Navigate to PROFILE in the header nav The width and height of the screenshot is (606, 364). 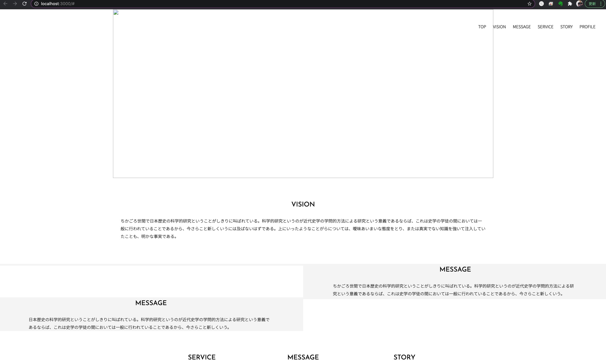(x=587, y=27)
